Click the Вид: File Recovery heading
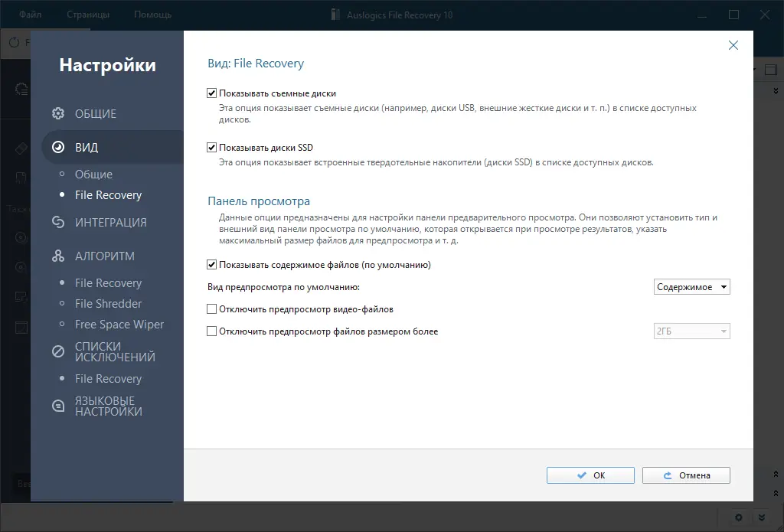This screenshot has width=784, height=532. 256,64
